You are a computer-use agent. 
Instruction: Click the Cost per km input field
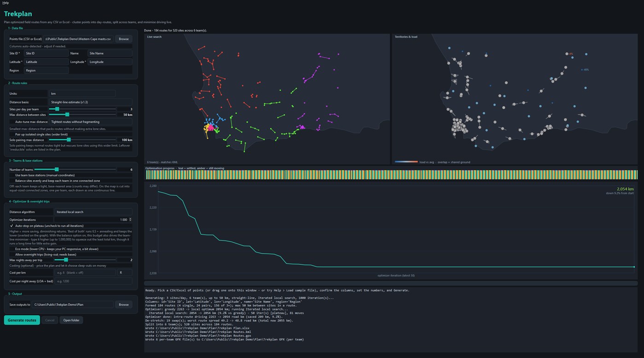point(85,273)
